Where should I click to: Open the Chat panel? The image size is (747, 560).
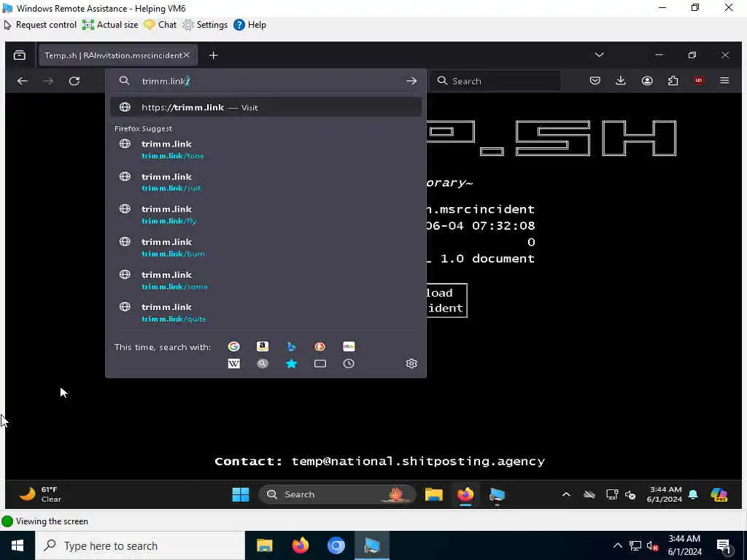[160, 25]
